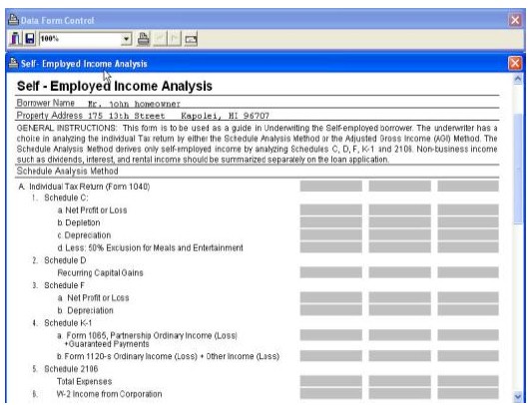Click the Self - Employed Income Analysis heading
Viewport: 532px width, 405px height.
click(115, 86)
